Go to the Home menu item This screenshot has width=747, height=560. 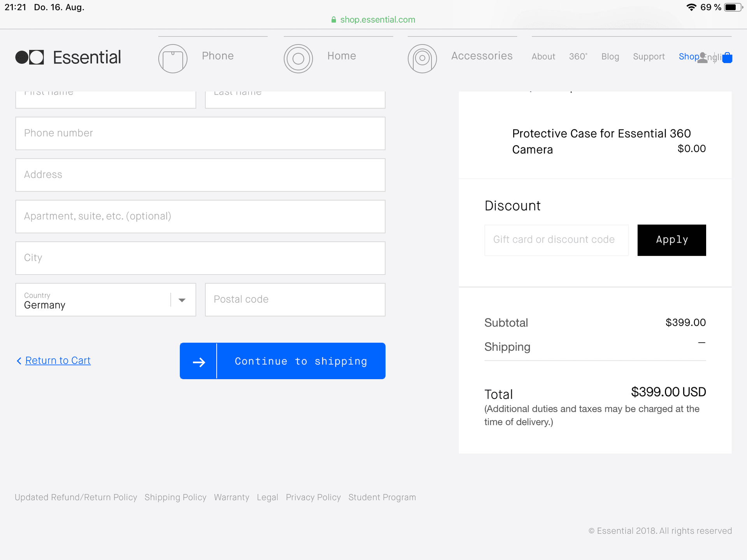point(342,56)
